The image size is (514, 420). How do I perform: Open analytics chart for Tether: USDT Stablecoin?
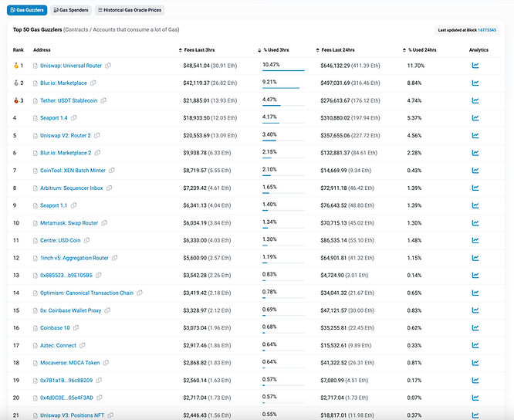tap(475, 100)
